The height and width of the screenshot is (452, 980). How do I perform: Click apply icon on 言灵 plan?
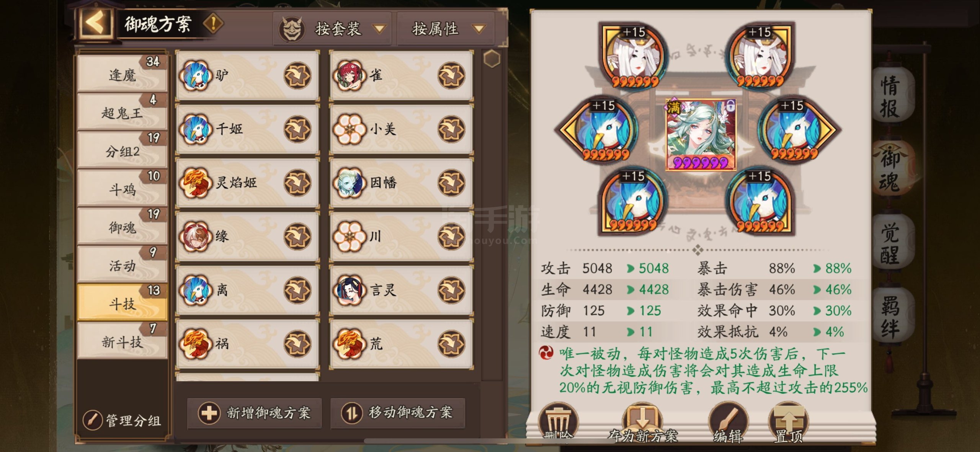(x=451, y=290)
